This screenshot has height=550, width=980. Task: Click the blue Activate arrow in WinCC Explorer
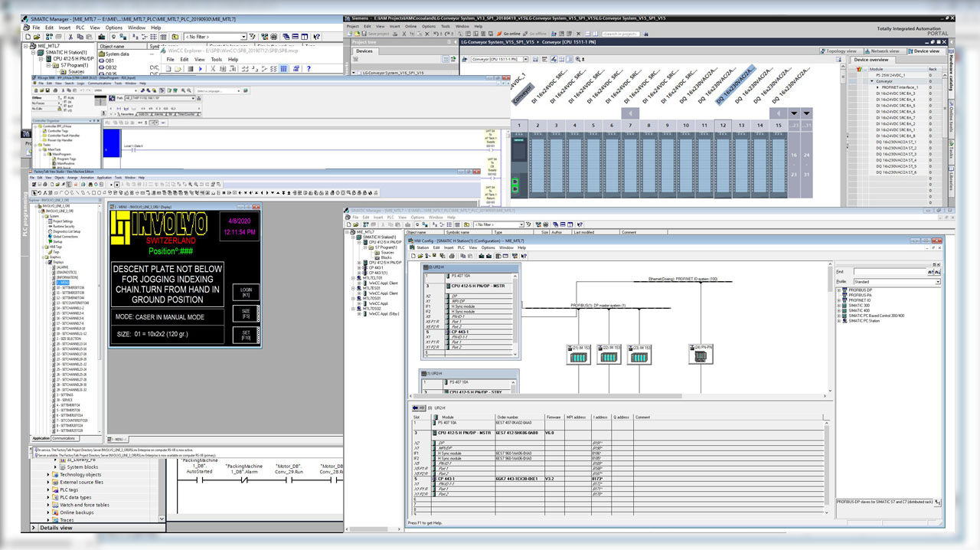pos(201,69)
